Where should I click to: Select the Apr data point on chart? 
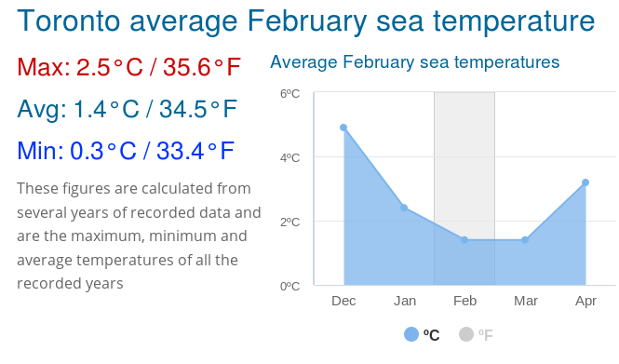[585, 182]
